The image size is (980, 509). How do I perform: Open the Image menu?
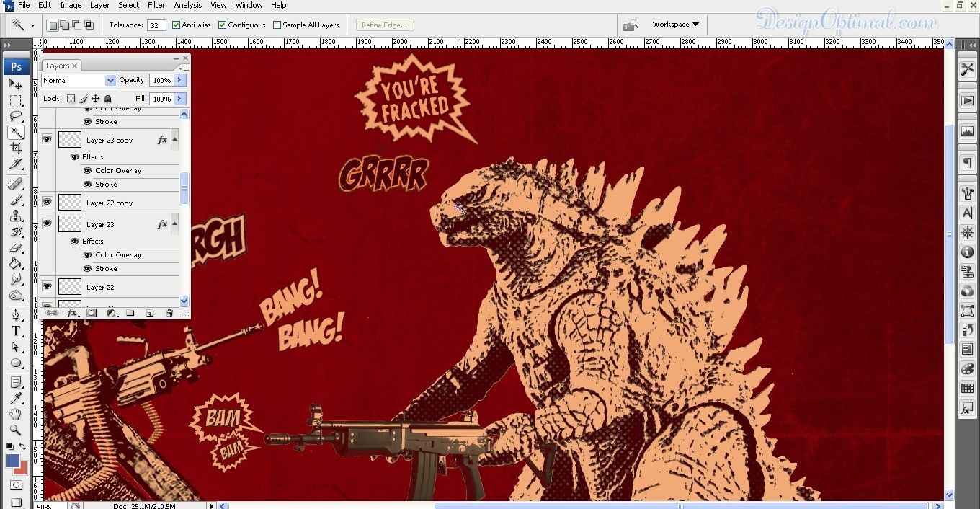click(x=71, y=5)
